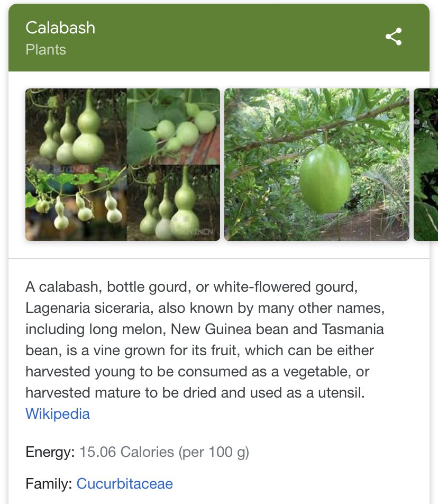
Task: Open the Cucurbitaceae family link
Action: pos(124,483)
